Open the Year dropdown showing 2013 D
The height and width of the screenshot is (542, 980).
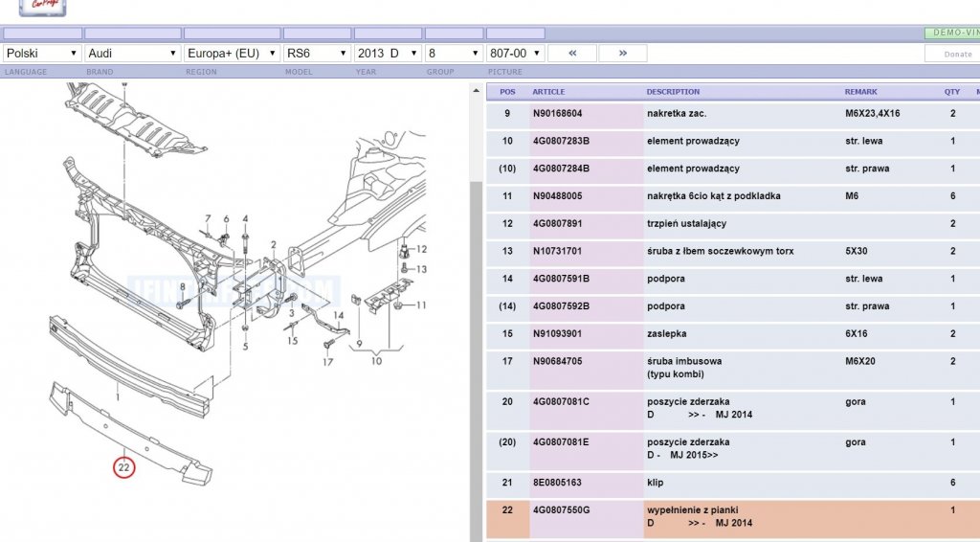click(388, 53)
